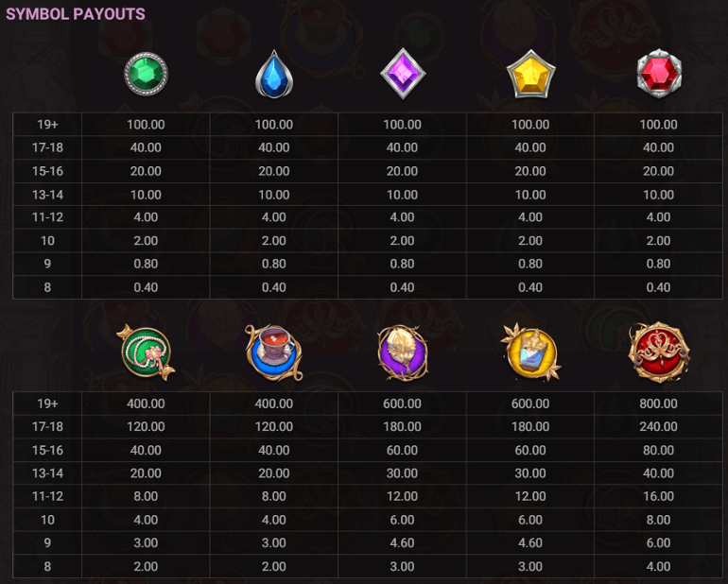Click the 16.00 payout value
Screen dimensions: 728x584
658,496
